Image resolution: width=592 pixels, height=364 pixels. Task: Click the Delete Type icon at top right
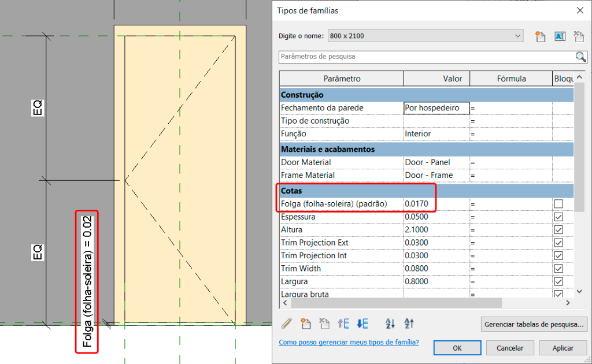point(579,36)
